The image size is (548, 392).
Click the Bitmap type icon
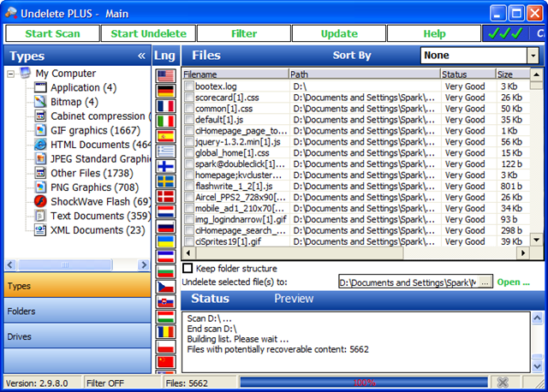[40, 102]
